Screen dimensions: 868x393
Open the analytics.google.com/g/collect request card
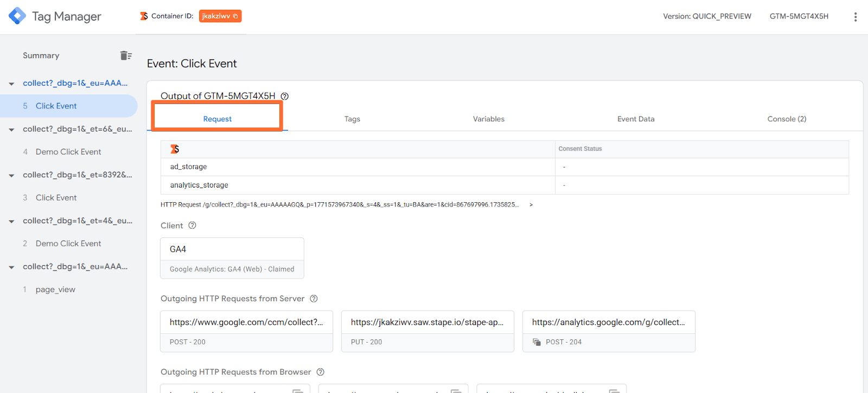pyautogui.click(x=609, y=331)
